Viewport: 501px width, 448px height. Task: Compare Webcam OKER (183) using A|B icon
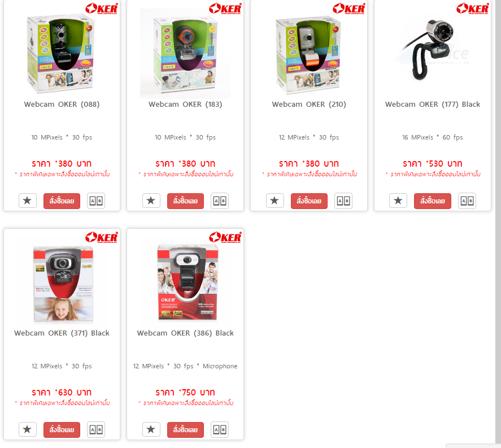point(220,201)
